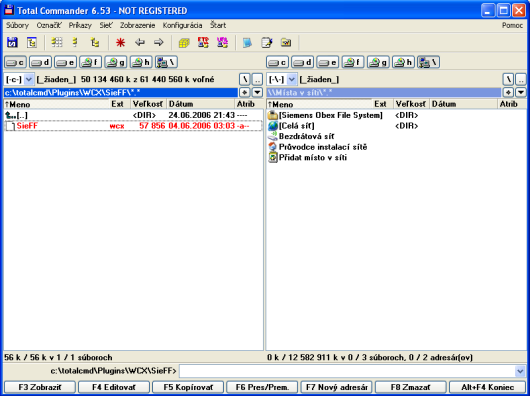This screenshot has width=530, height=396.
Task: Open the Konfigurácia menu
Action: [x=183, y=26]
